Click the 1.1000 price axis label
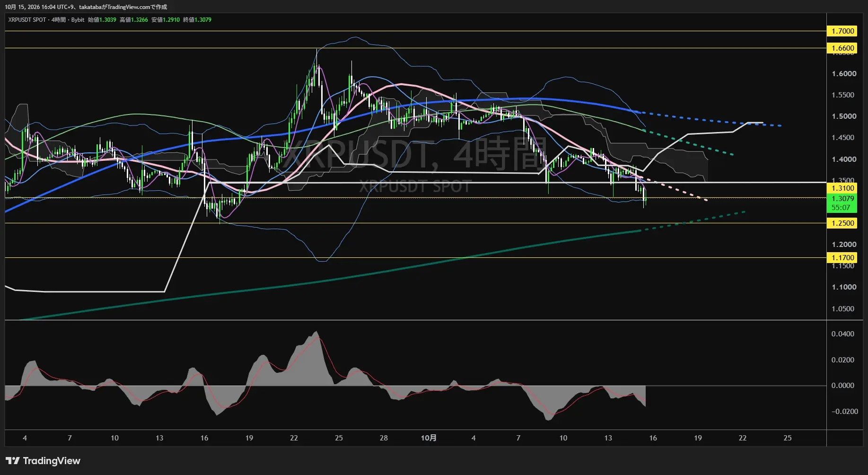This screenshot has width=868, height=475. 844,287
